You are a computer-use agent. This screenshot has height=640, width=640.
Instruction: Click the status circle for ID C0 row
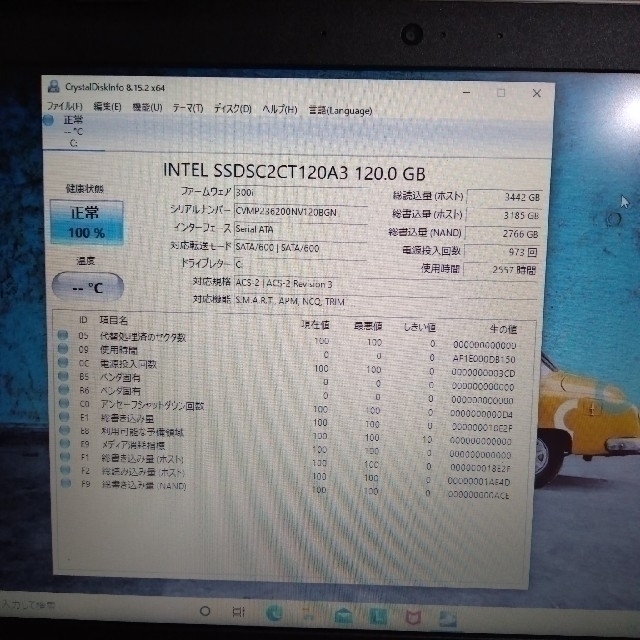(x=64, y=403)
